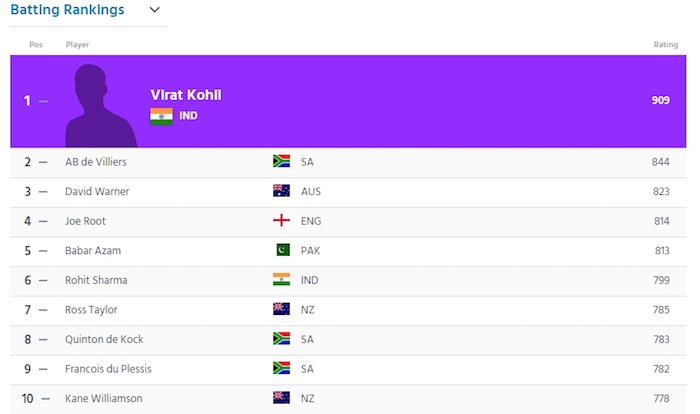Click the Rating column header
Image resolution: width=700 pixels, height=414 pixels.
[x=665, y=44]
